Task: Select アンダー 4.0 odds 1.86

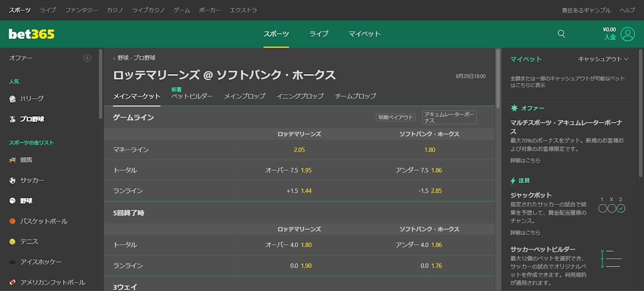Action: click(430, 245)
